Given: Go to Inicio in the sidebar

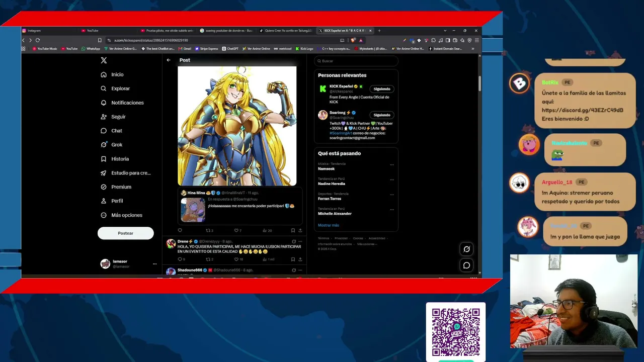Looking at the screenshot, I should point(112,74).
